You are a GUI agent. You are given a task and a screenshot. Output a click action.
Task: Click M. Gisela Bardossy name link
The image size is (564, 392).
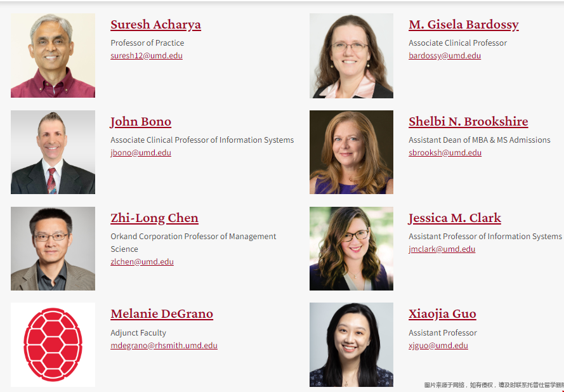[x=463, y=25]
